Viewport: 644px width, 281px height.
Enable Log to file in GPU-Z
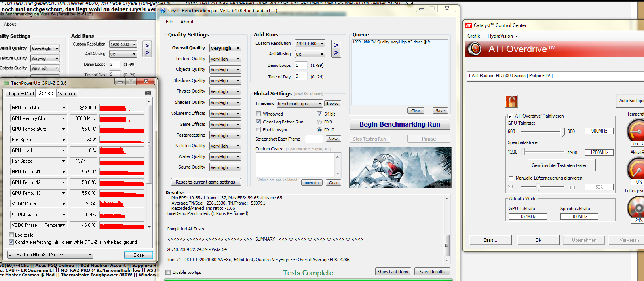point(11,235)
